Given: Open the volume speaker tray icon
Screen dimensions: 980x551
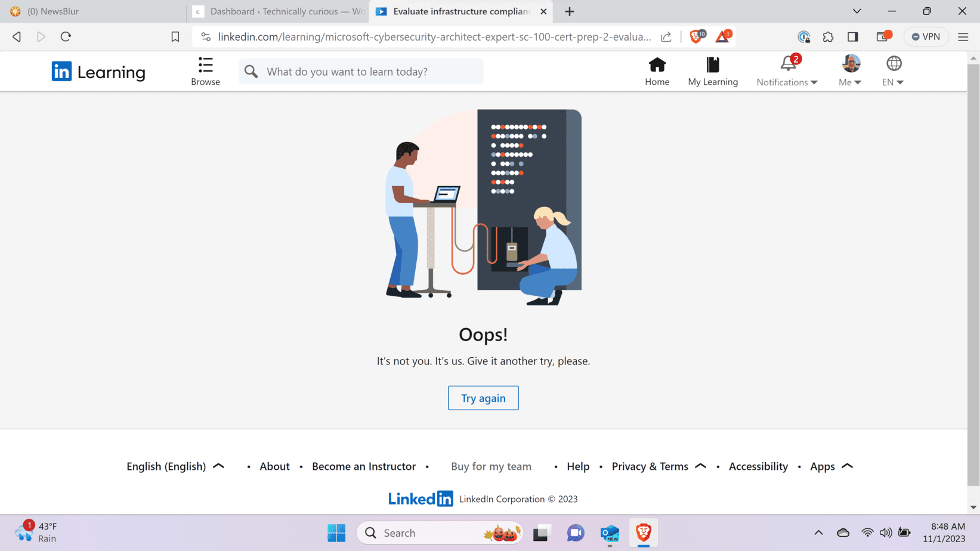Looking at the screenshot, I should click(886, 533).
